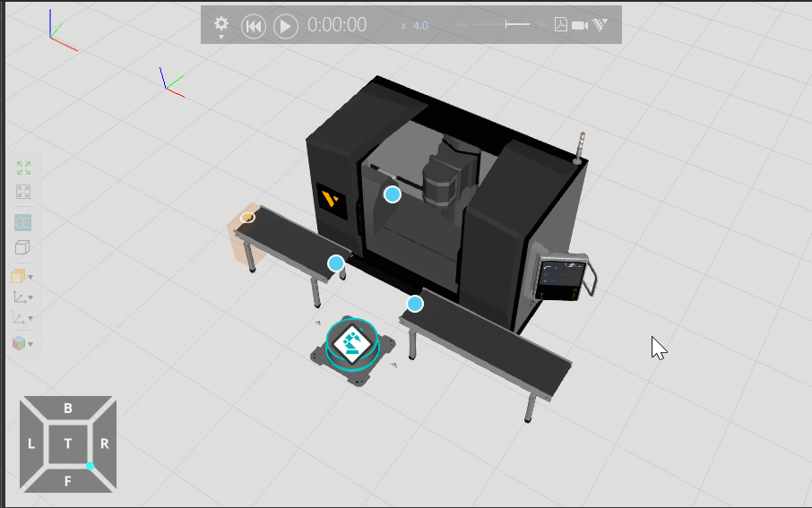Click the cyan corner dot on navigation cube
Viewport: 812px width, 508px height.
pos(91,466)
